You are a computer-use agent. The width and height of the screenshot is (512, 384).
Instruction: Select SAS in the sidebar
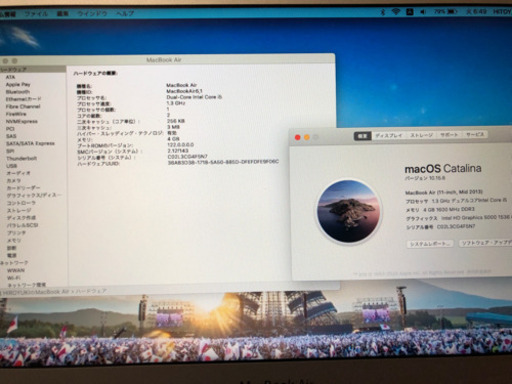(x=11, y=136)
